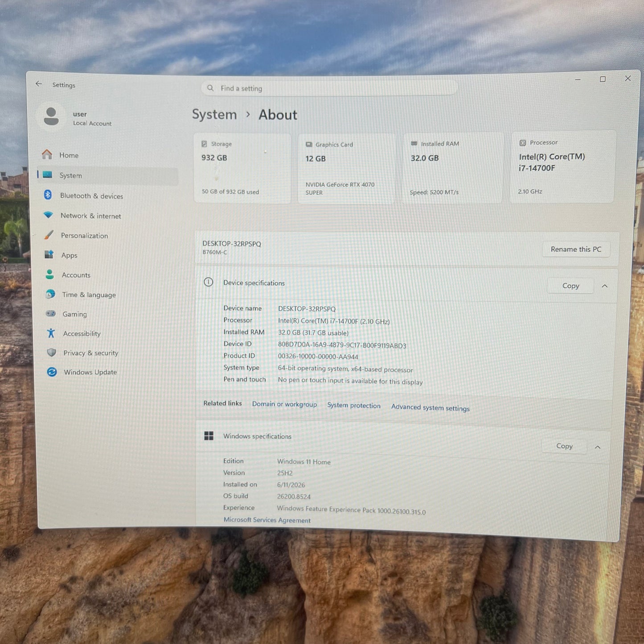Open System protection link
The image size is (644, 644).
pyautogui.click(x=354, y=406)
